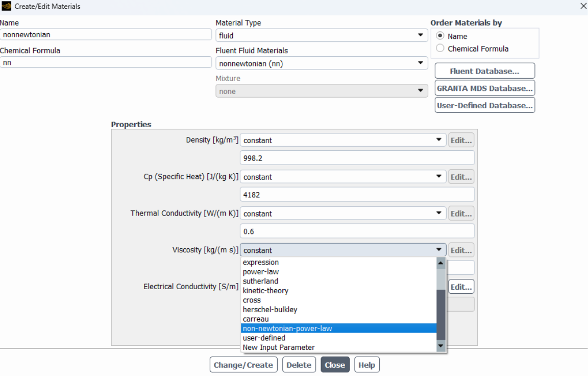
Task: Open GRANTA MDS Database
Action: tap(484, 88)
